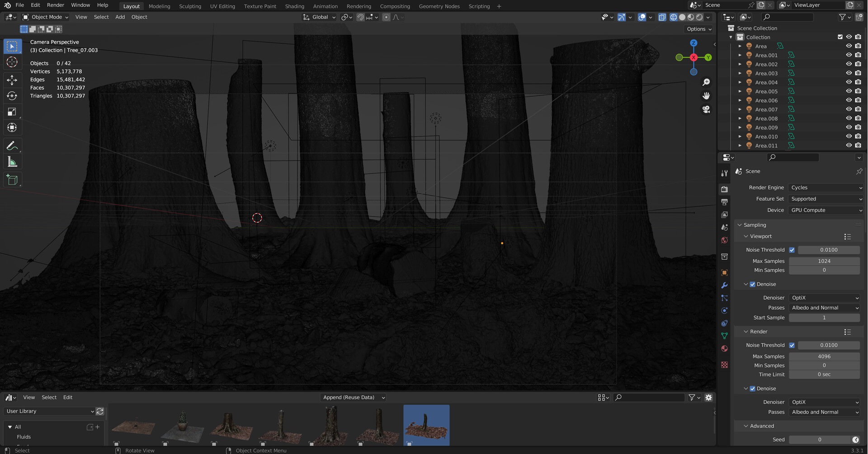Open the Render Engine dropdown
Screen dimensions: 868x454
825,187
